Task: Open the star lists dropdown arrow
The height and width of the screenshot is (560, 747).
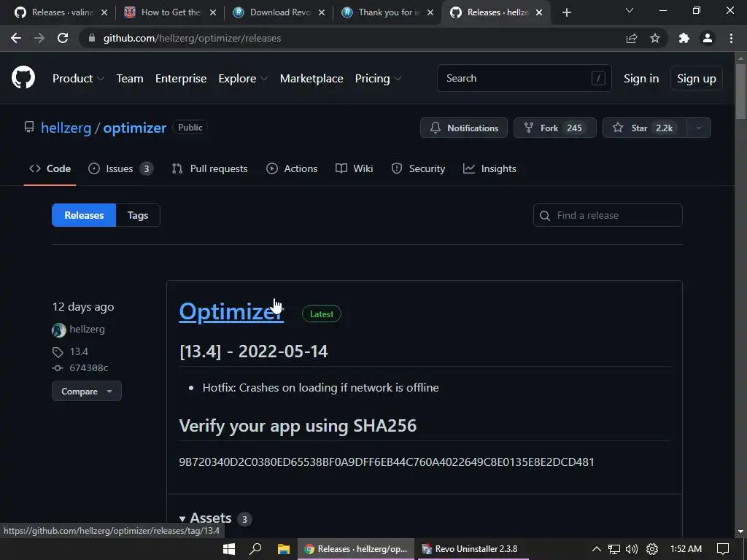Action: click(x=699, y=128)
